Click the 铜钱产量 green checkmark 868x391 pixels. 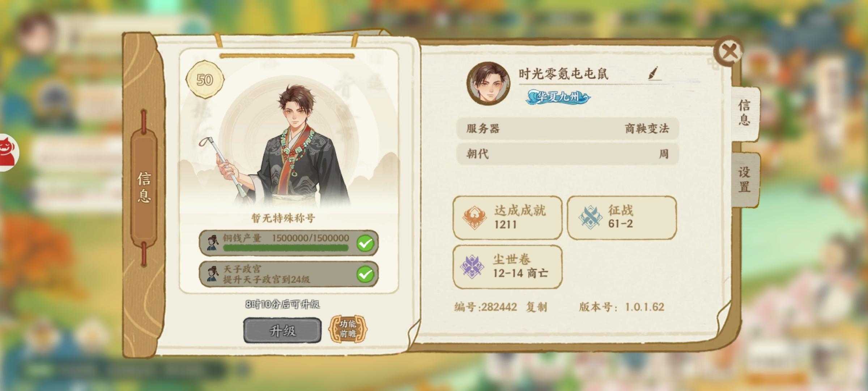click(x=365, y=243)
